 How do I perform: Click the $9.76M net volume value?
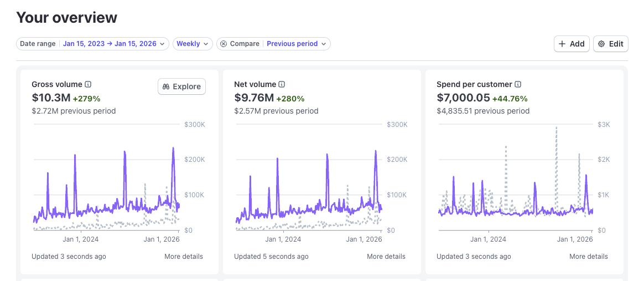pyautogui.click(x=254, y=98)
